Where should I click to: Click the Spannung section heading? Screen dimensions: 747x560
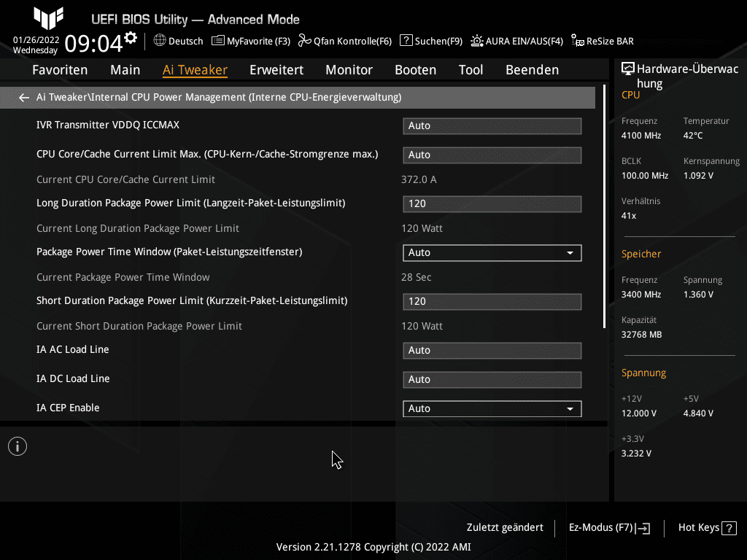pos(643,373)
